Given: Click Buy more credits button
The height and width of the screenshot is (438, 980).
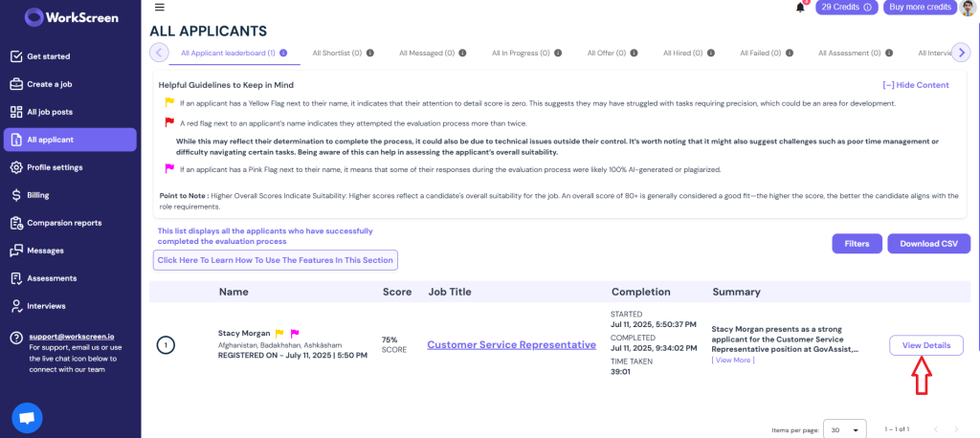Looking at the screenshot, I should click(x=920, y=8).
